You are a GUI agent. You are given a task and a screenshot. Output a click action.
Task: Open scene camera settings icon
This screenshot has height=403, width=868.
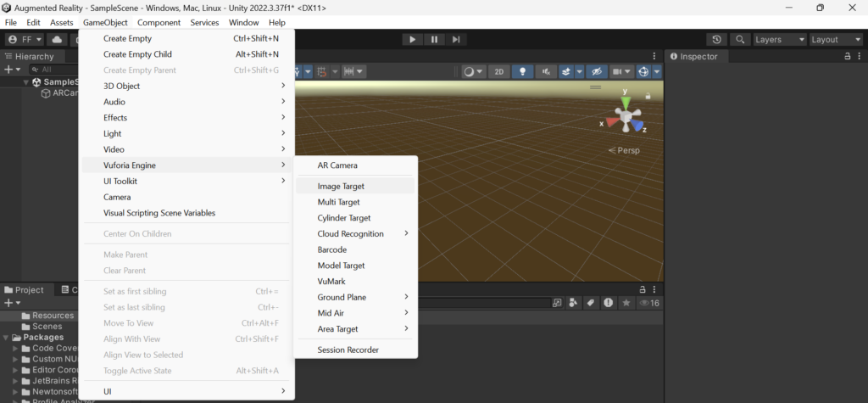pyautogui.click(x=619, y=71)
